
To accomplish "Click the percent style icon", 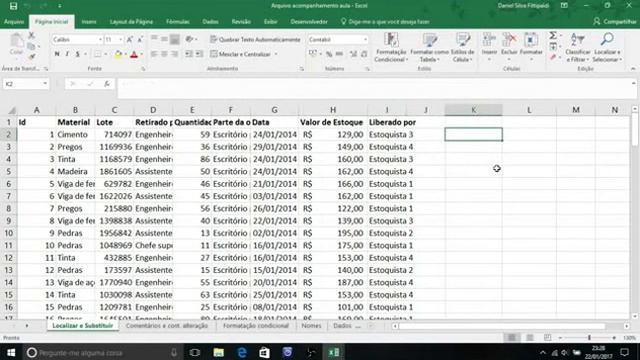I will tap(329, 54).
